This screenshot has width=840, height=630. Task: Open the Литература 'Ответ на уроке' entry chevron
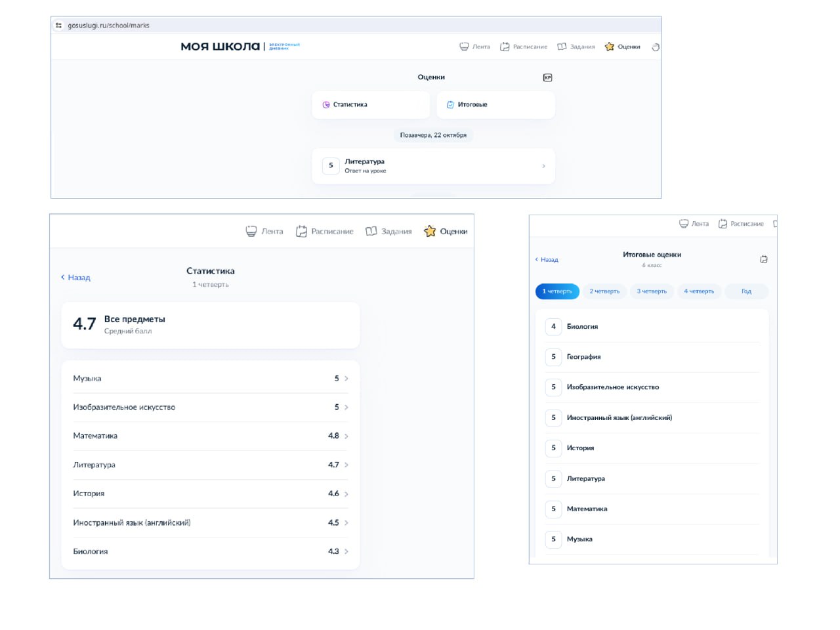(x=543, y=166)
